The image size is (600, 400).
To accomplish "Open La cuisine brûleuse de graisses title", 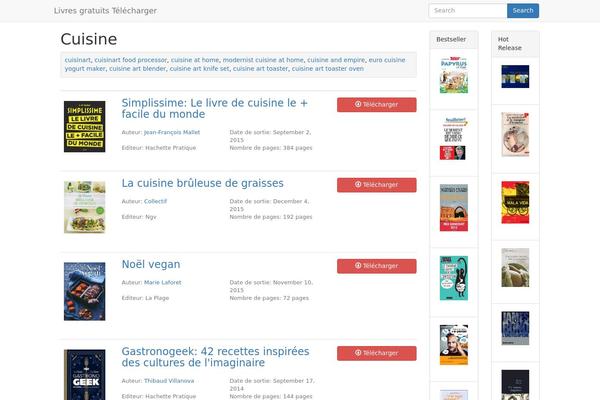I will 202,183.
